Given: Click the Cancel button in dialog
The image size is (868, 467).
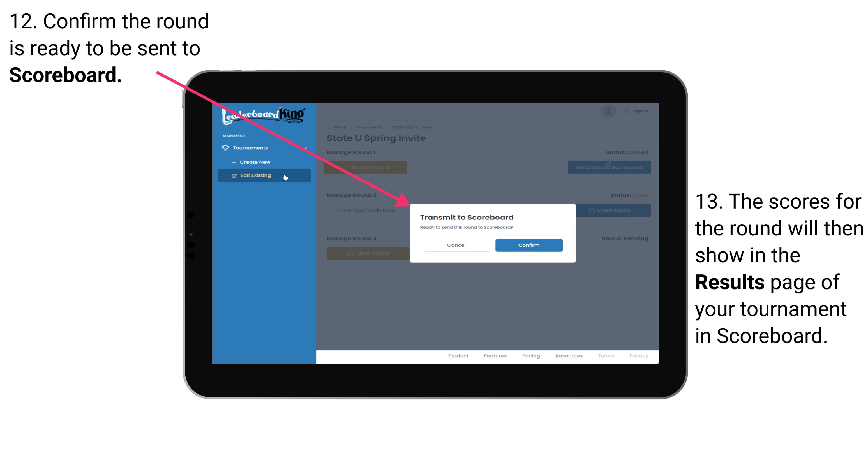Looking at the screenshot, I should [x=456, y=244].
